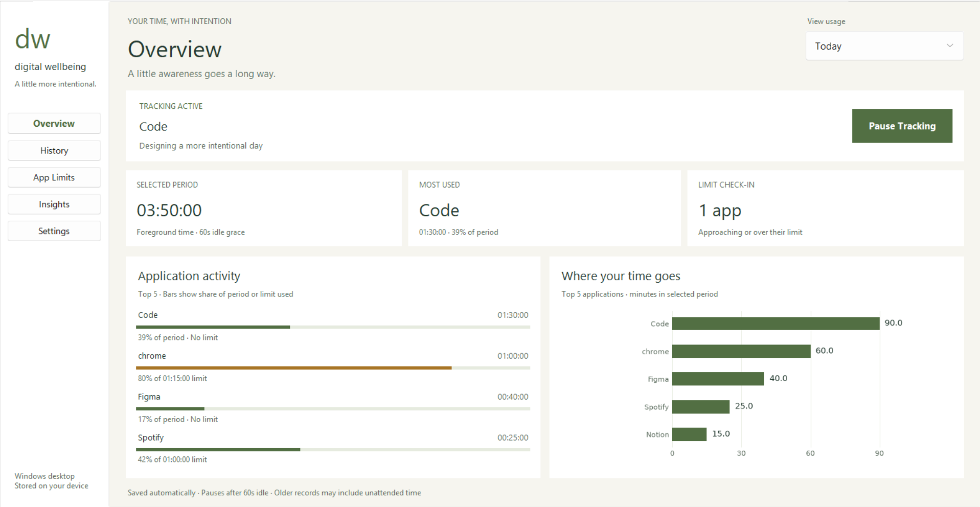Screen dimensions: 980x507
Task: Click the Spotify limit progress bar
Action: (x=333, y=450)
